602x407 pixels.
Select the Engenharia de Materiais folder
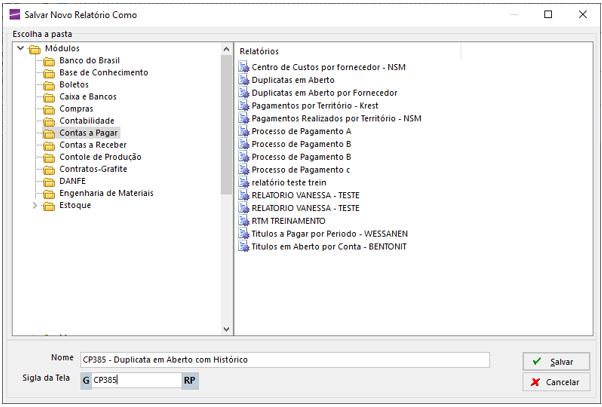[106, 193]
